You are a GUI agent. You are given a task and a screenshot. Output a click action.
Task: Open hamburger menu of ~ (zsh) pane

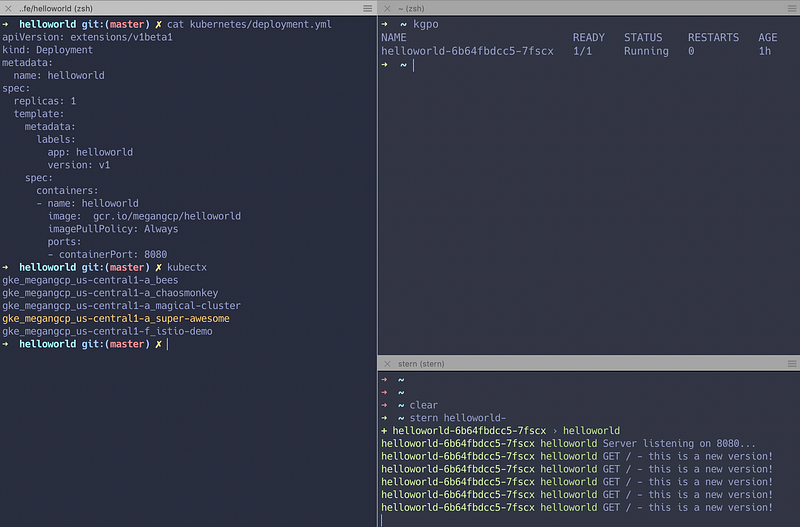coord(792,8)
